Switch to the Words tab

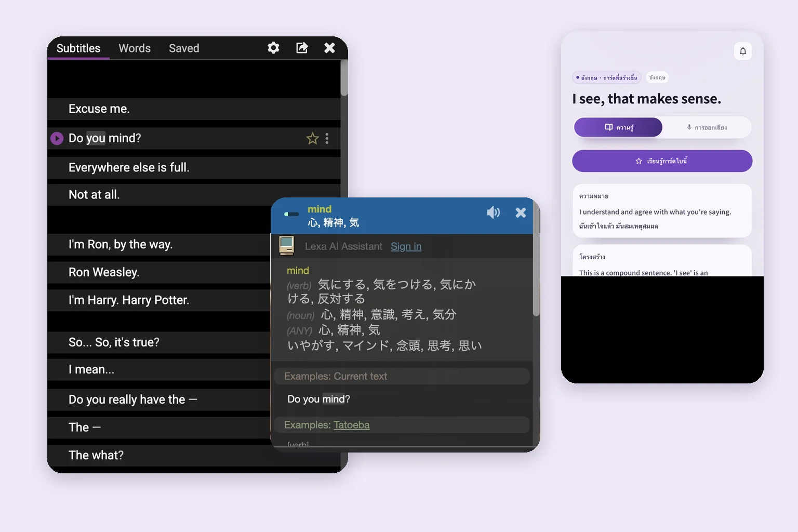point(135,48)
